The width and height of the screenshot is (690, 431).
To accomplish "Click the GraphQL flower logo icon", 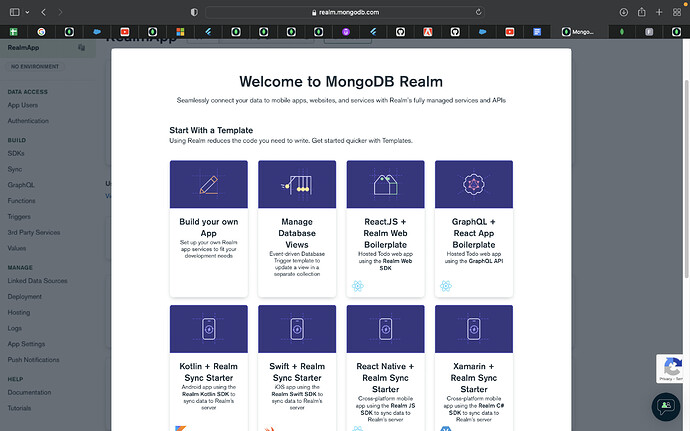I will coord(473,184).
